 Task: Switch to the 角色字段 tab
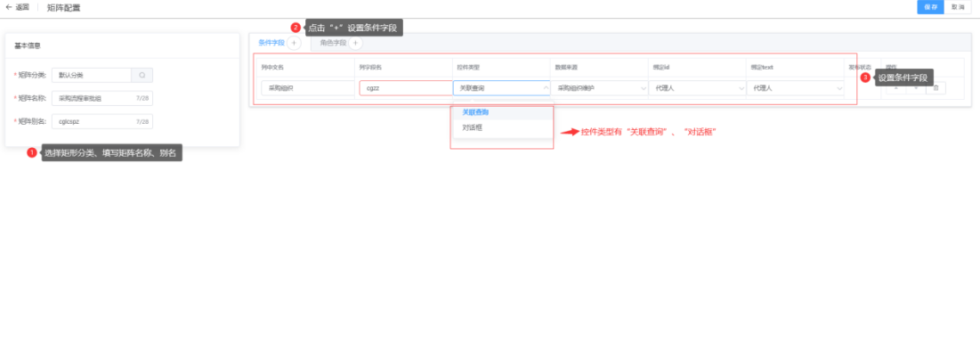333,43
